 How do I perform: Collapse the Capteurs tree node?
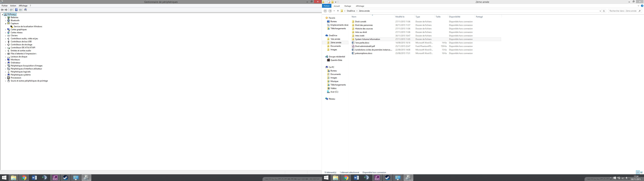[x=6, y=23]
